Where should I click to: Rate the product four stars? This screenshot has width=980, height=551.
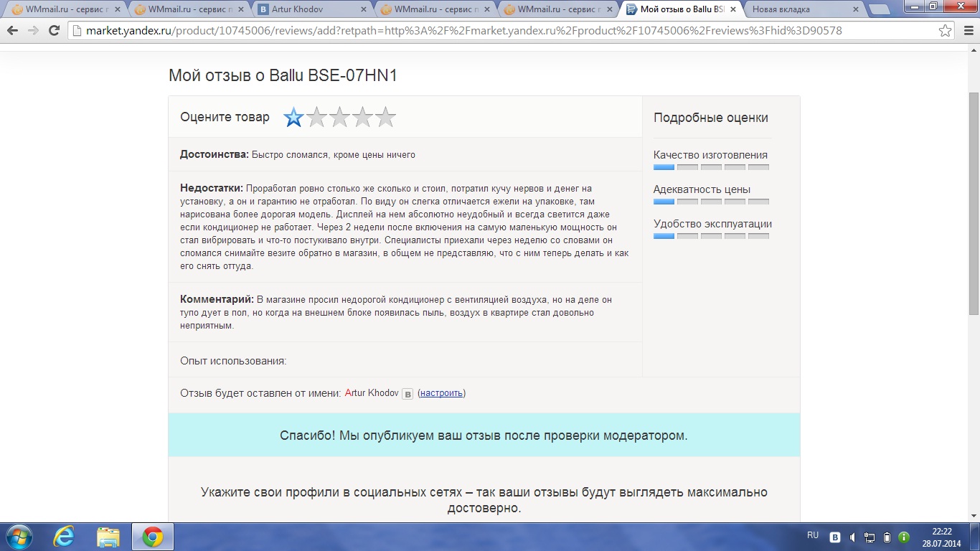tap(362, 117)
